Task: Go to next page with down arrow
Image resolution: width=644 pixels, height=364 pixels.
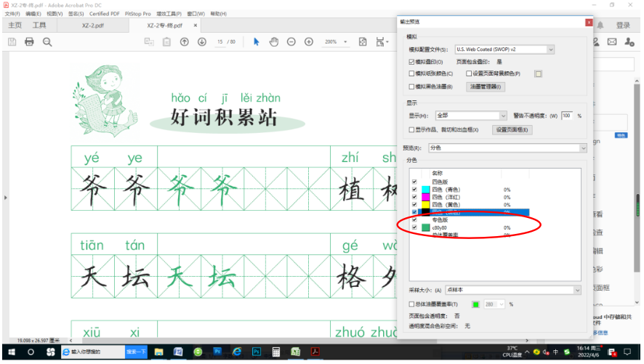Action: coord(202,42)
